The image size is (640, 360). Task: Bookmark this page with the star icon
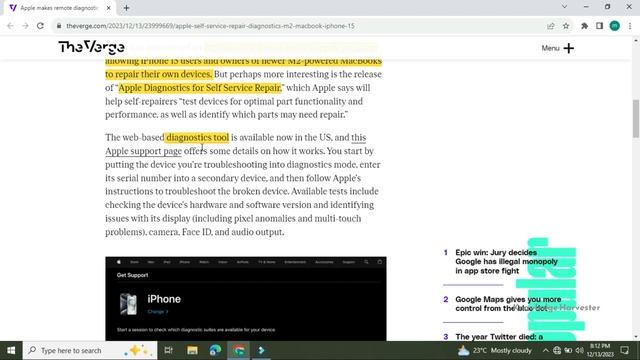566,26
